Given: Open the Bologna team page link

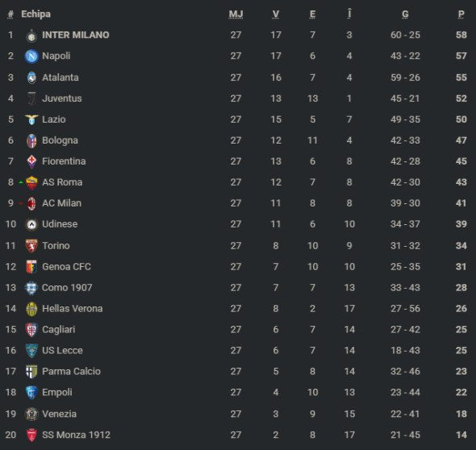Looking at the screenshot, I should [x=61, y=140].
